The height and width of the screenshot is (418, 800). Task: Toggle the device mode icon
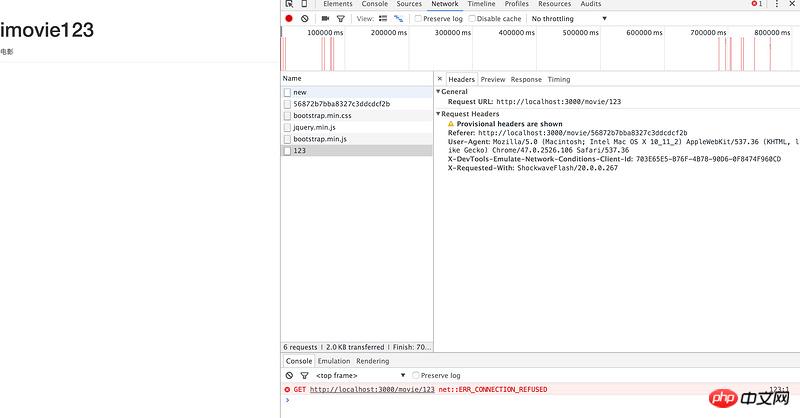point(304,4)
